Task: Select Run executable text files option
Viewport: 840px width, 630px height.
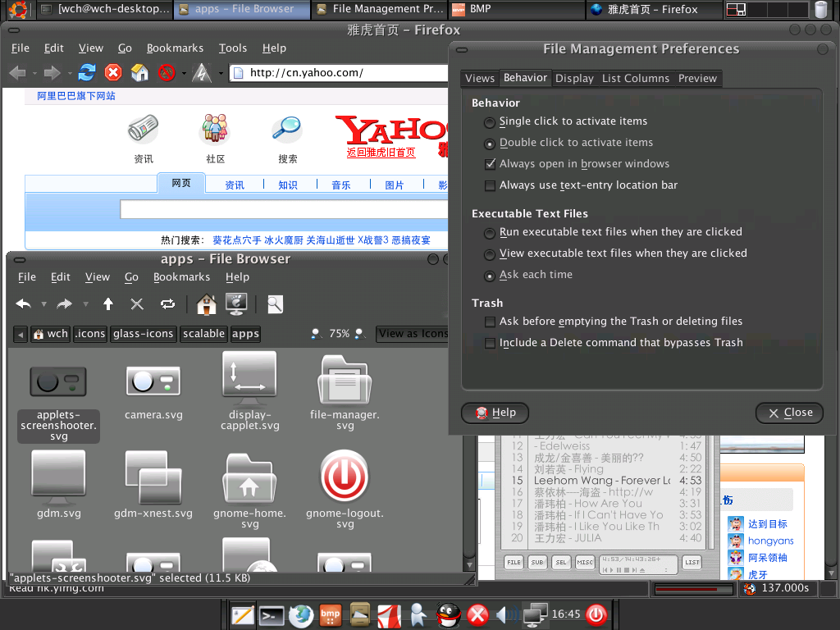Action: 489,233
